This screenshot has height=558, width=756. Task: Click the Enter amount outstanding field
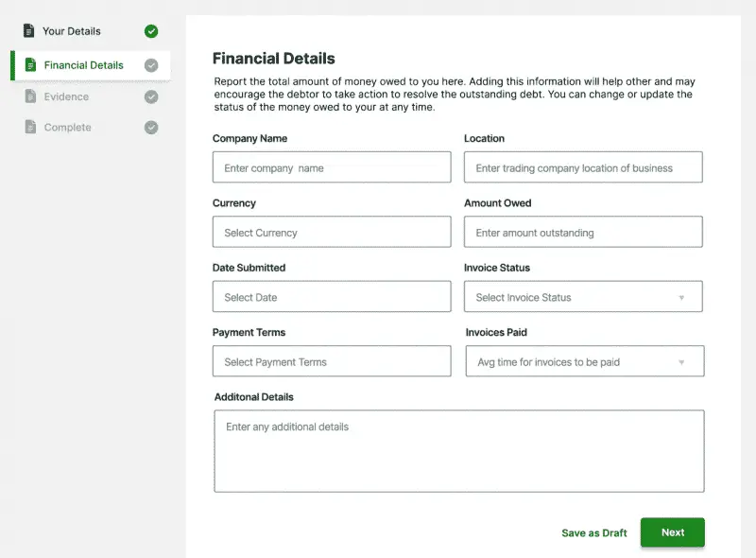tap(583, 232)
